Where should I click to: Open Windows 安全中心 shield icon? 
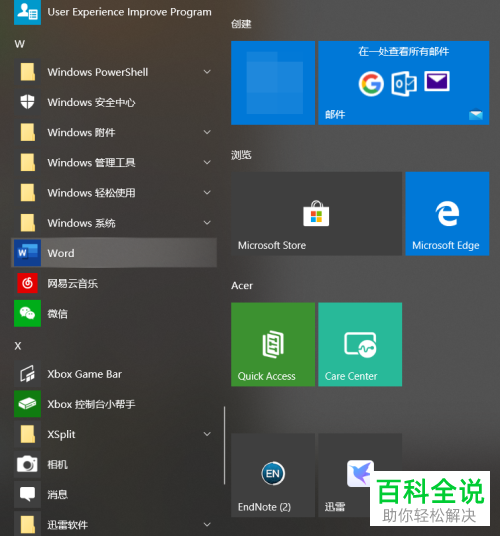(27, 102)
